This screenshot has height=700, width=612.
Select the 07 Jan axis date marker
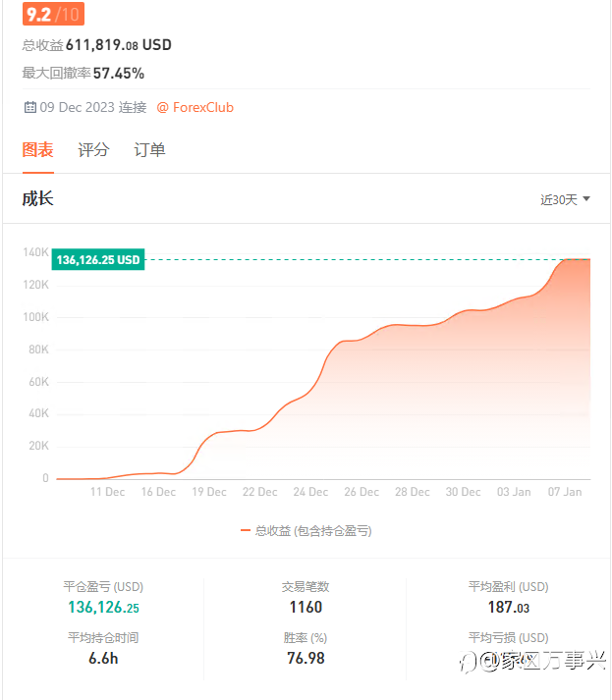(564, 492)
